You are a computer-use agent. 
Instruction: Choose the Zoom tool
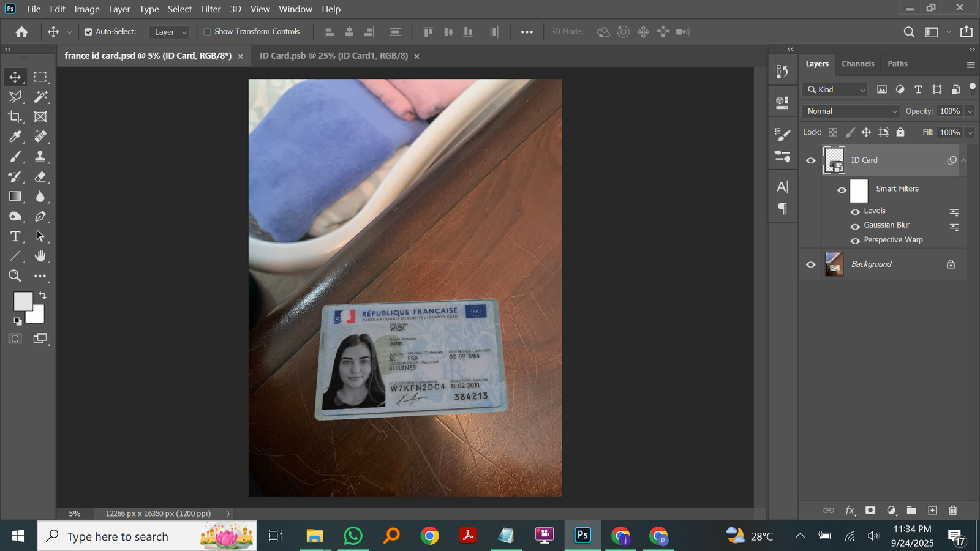(15, 276)
